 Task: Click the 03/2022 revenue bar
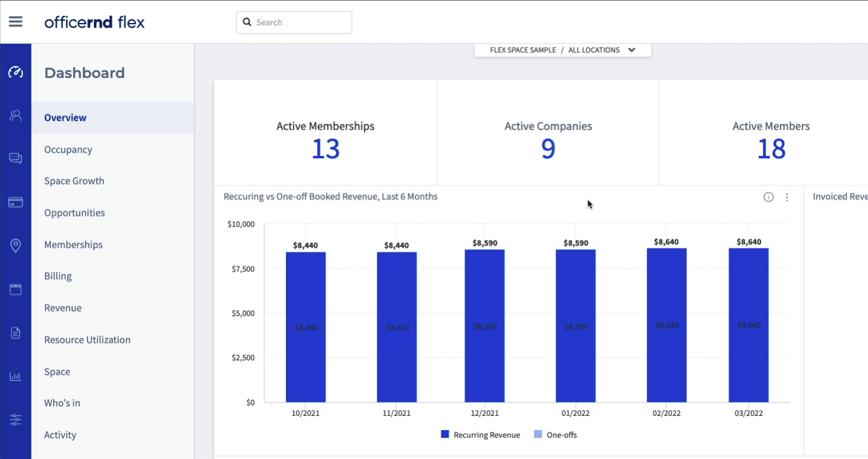click(749, 326)
